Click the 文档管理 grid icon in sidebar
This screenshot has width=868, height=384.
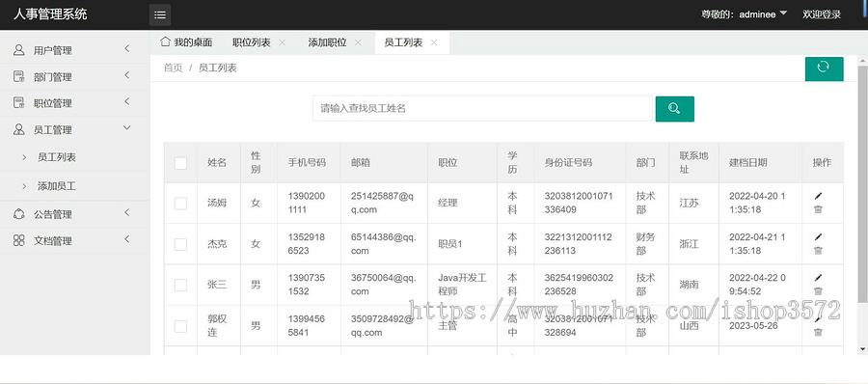[x=19, y=240]
